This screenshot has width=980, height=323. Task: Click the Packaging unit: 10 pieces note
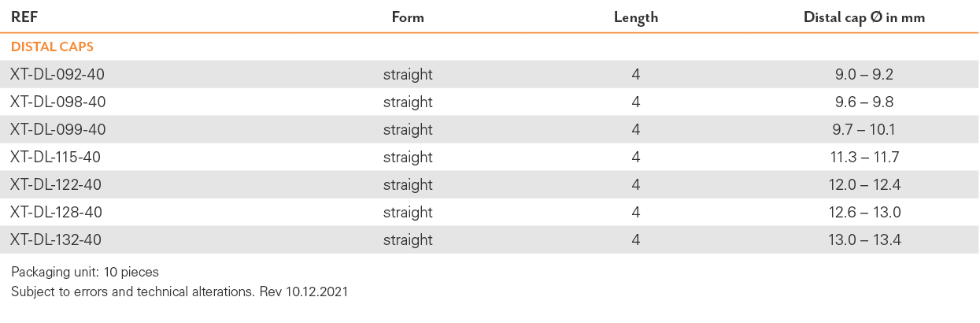[x=85, y=273]
